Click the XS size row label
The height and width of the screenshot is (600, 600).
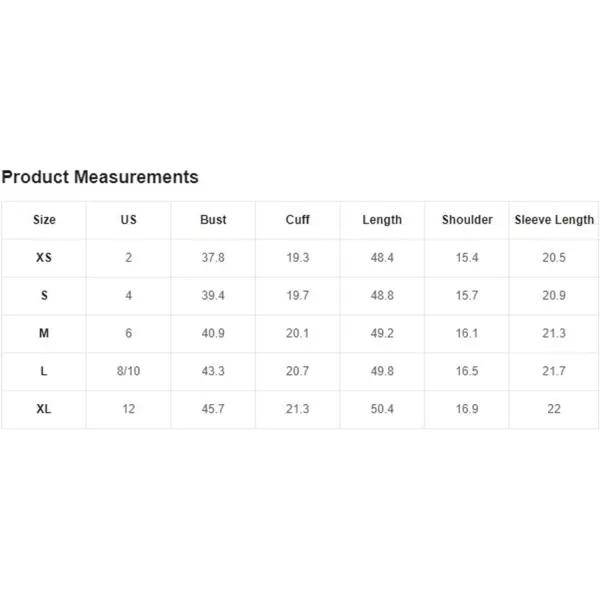pos(44,258)
